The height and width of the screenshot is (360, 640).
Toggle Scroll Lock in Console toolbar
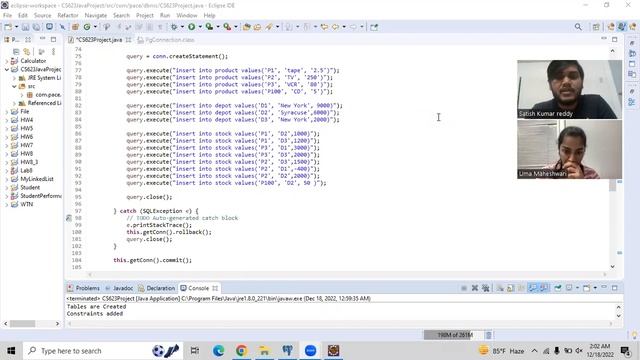click(x=511, y=288)
